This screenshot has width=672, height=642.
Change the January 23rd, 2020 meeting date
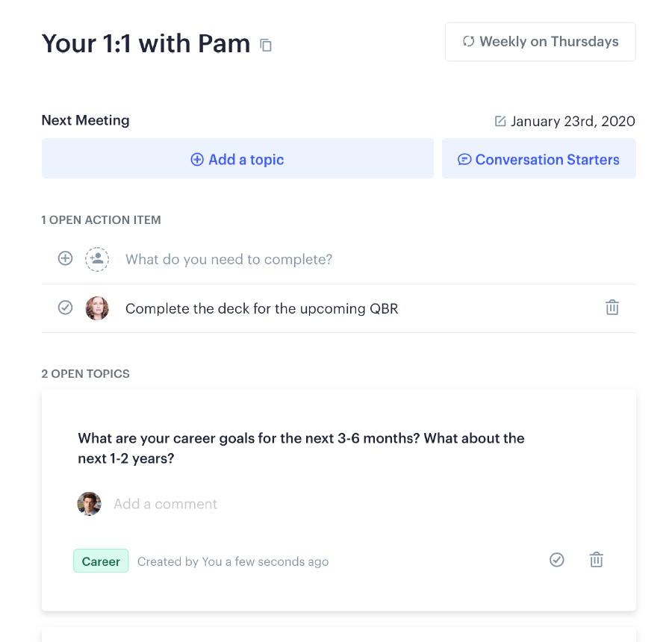tap(573, 121)
